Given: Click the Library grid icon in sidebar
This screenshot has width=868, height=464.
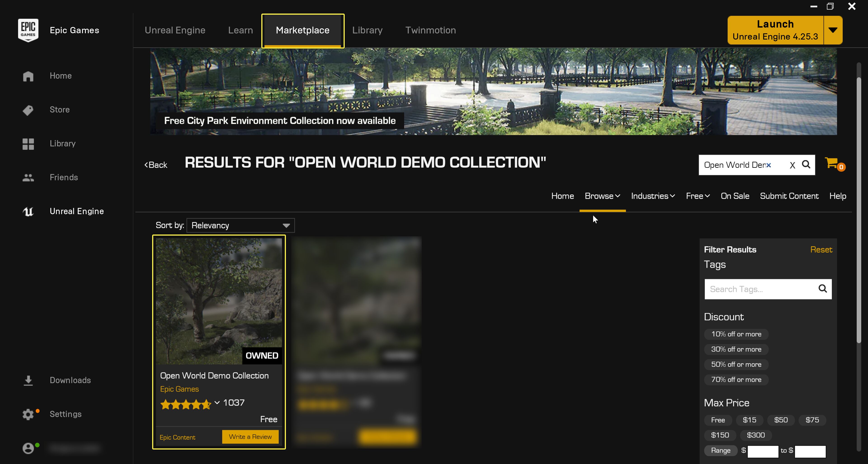Looking at the screenshot, I should pyautogui.click(x=28, y=144).
